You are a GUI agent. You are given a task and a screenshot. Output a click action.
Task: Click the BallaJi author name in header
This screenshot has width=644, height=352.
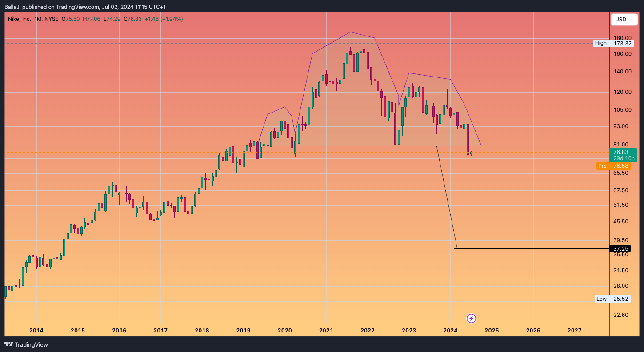click(12, 7)
